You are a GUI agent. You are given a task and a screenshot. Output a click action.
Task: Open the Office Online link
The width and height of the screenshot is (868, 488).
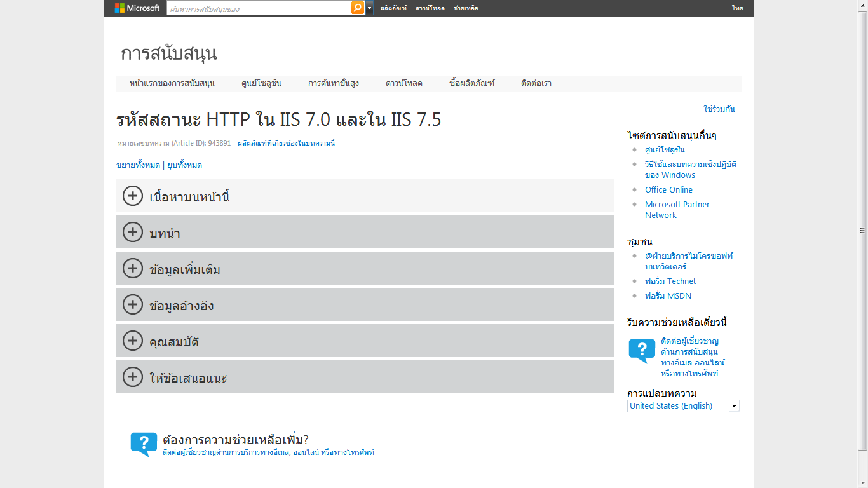[x=668, y=190]
